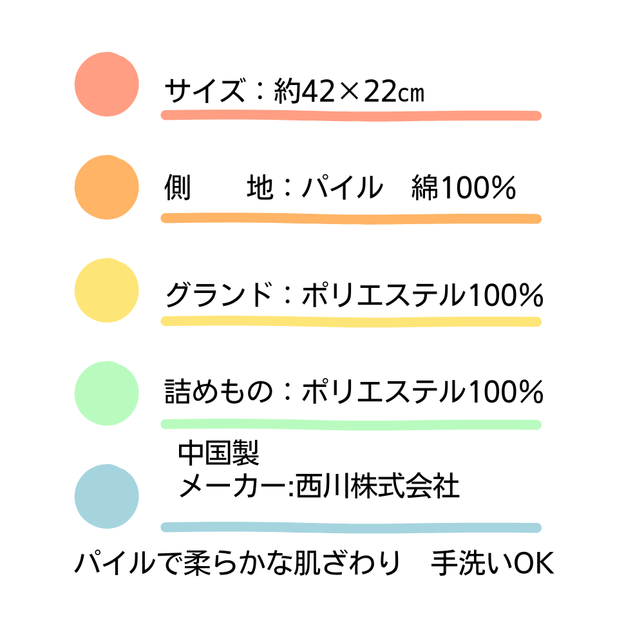Click the salmon pink circle bullet

pyautogui.click(x=106, y=84)
